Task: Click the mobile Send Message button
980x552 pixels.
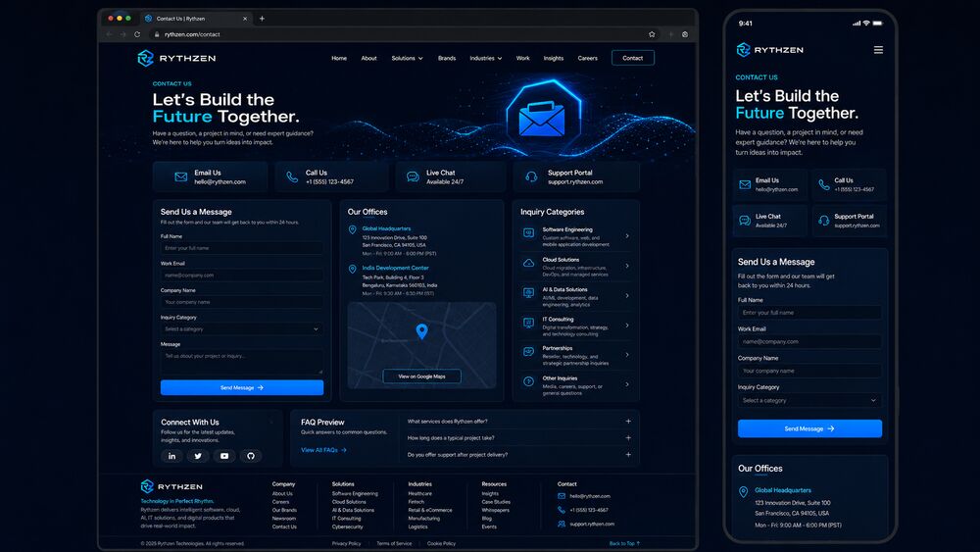Action: coord(809,428)
